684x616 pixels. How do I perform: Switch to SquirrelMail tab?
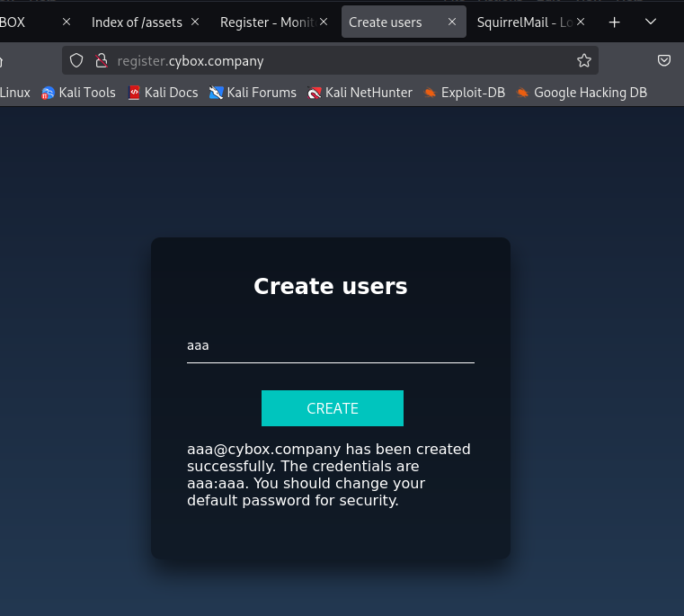(524, 22)
